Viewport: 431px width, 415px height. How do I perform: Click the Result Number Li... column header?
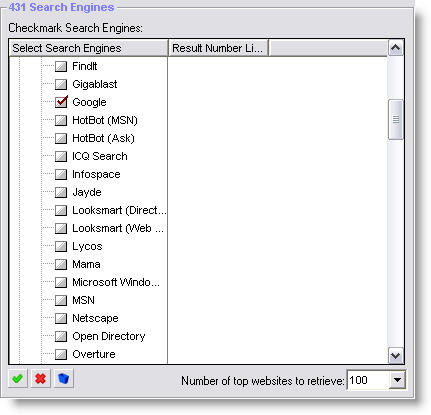(218, 48)
